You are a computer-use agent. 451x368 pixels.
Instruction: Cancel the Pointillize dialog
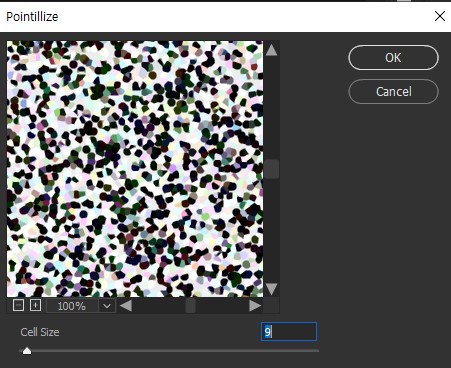coord(393,91)
